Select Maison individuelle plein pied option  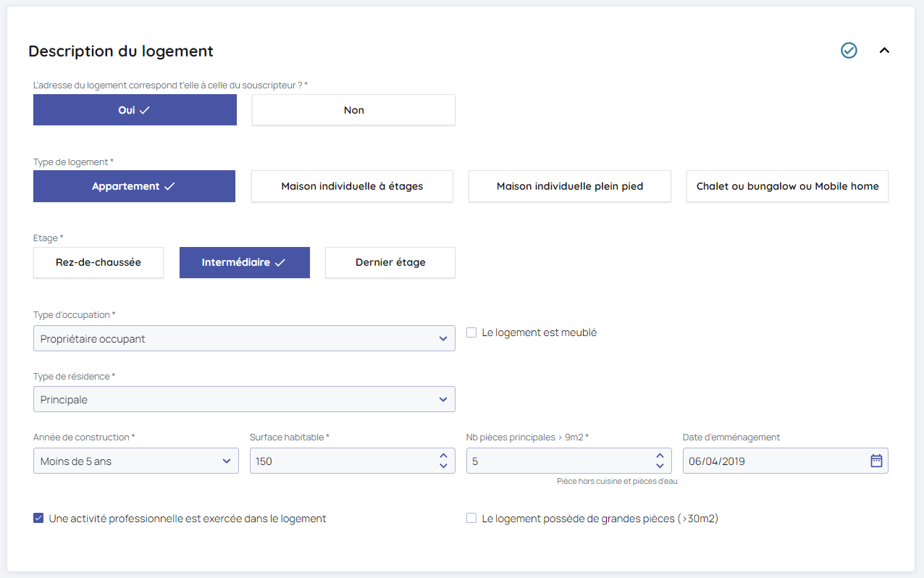[x=569, y=186]
